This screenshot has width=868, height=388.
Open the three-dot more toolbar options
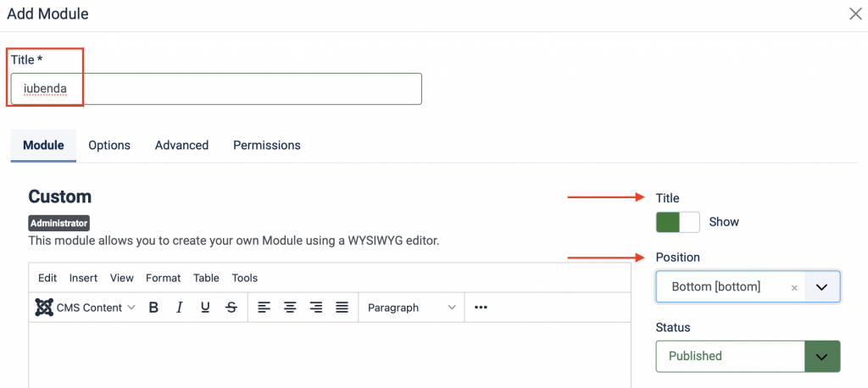click(x=481, y=308)
